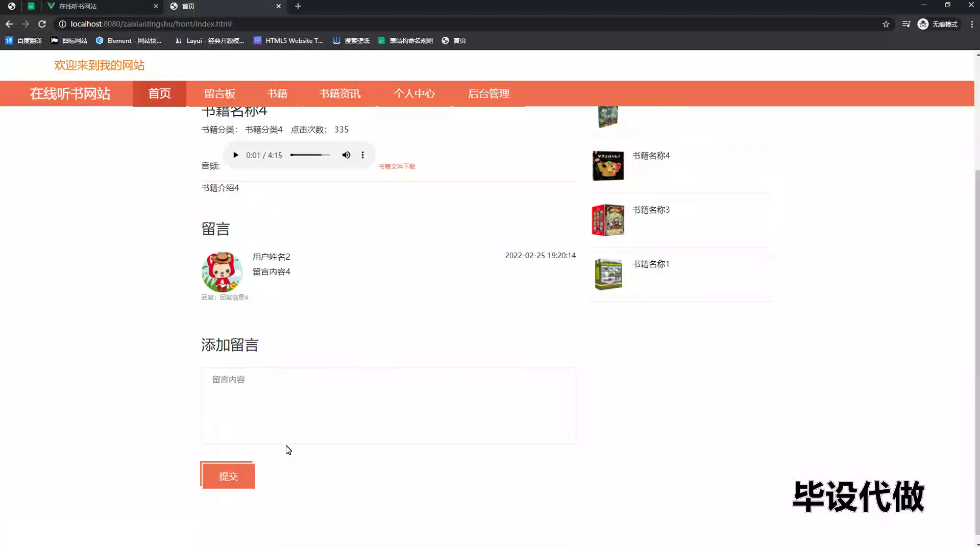
Task: Reload the page
Action: point(42,24)
